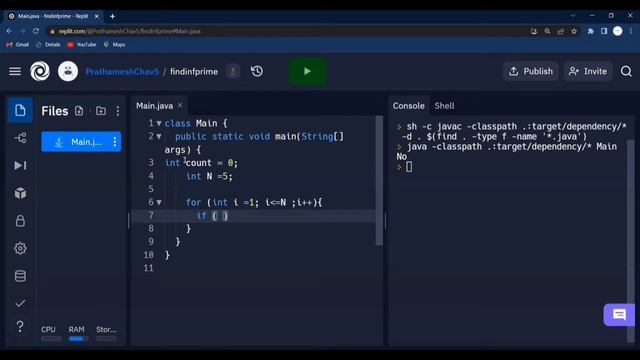Click inside the if statement on line 7
The width and height of the screenshot is (640, 360).
(220, 216)
